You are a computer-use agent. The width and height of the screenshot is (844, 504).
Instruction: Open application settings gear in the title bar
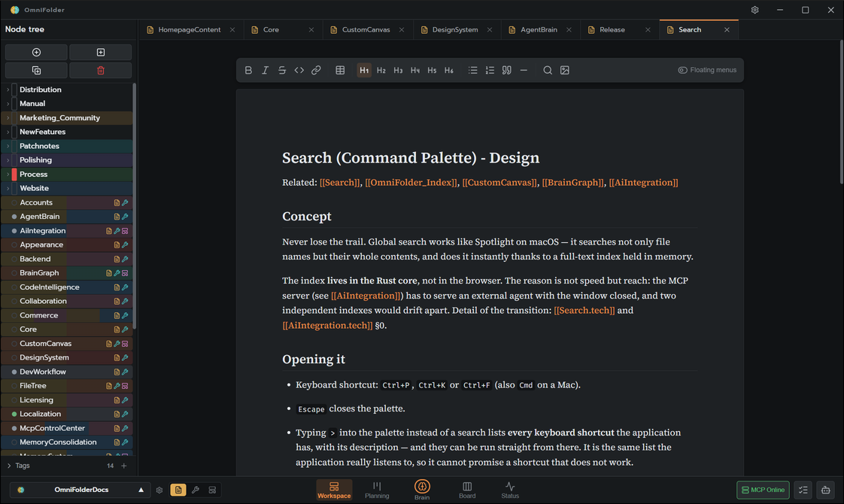pos(754,10)
